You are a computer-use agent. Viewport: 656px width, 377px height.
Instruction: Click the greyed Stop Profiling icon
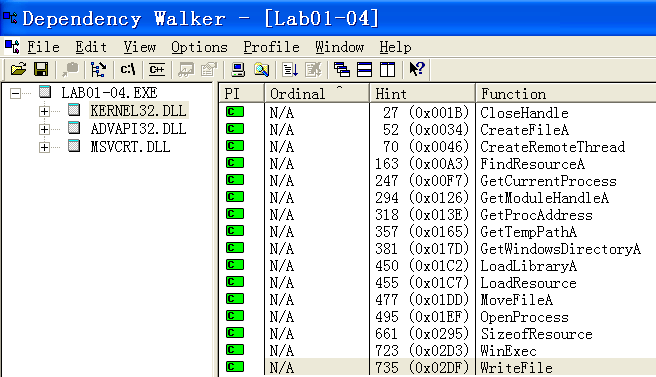[313, 69]
